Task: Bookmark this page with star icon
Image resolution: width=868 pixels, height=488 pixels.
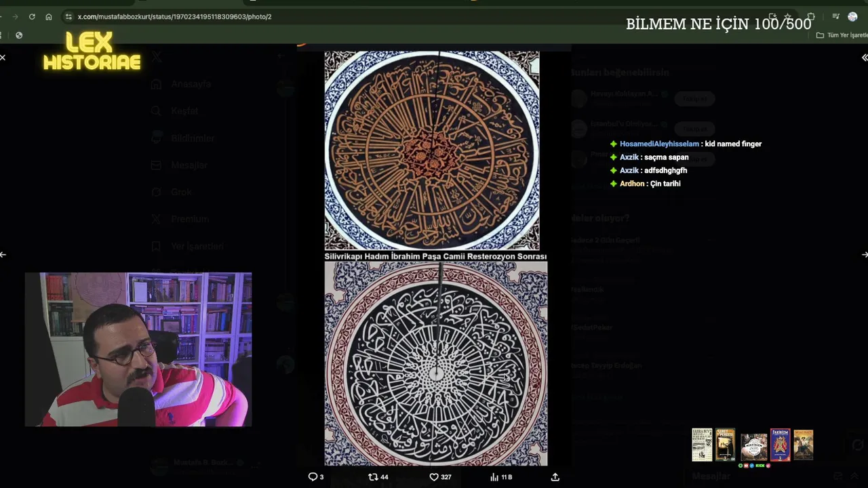Action: [x=787, y=16]
